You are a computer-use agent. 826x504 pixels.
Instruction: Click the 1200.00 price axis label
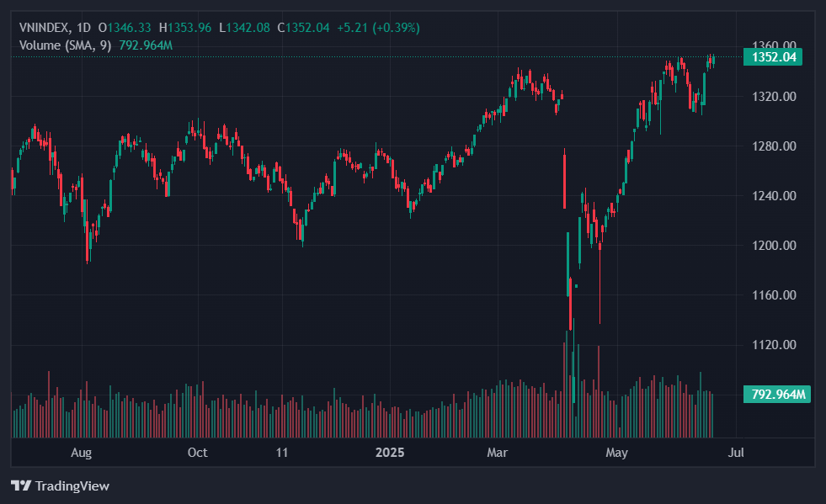point(772,246)
